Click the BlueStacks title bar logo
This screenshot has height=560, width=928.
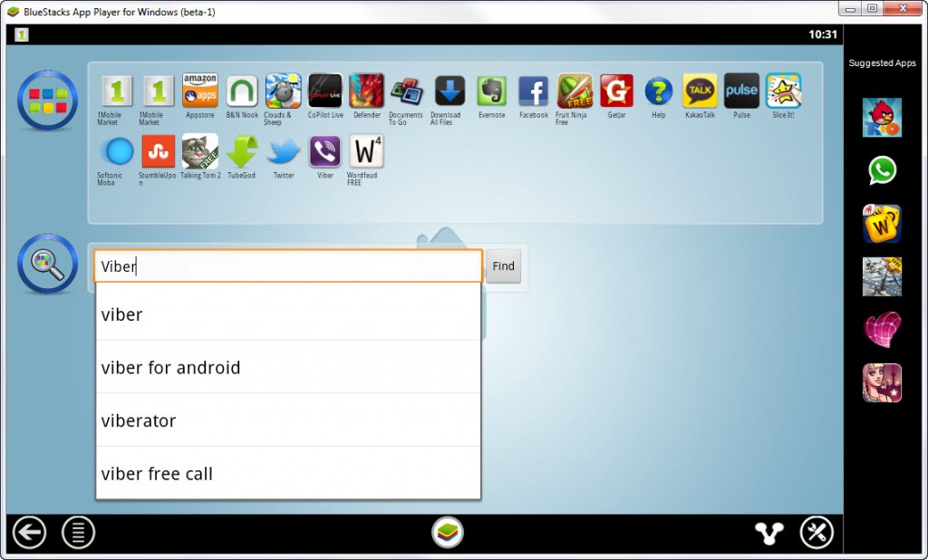click(13, 12)
